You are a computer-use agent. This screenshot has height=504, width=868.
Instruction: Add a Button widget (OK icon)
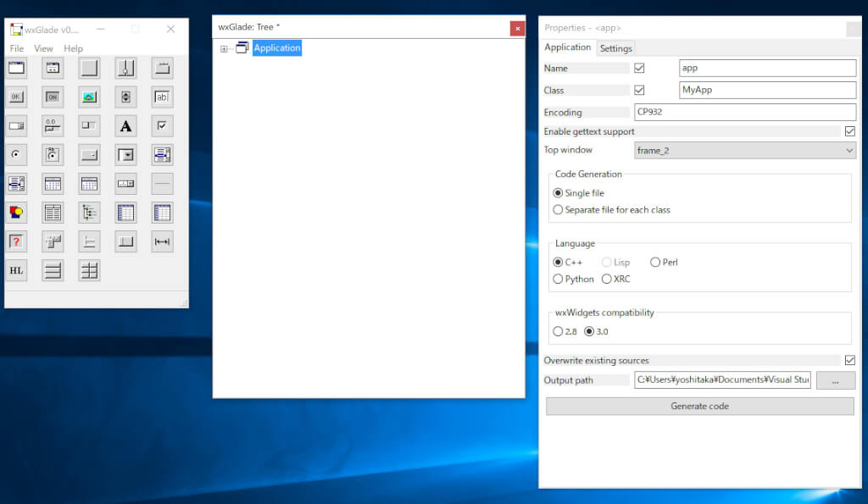pos(16,97)
